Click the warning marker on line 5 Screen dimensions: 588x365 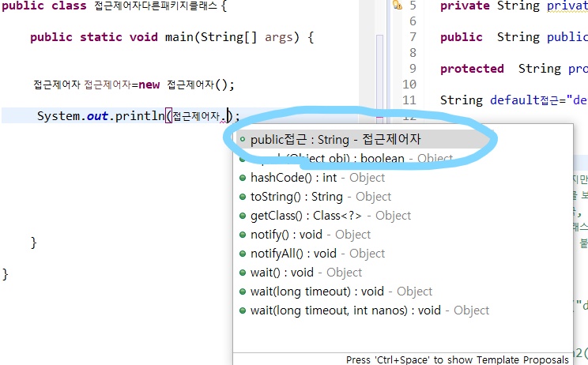point(397,5)
